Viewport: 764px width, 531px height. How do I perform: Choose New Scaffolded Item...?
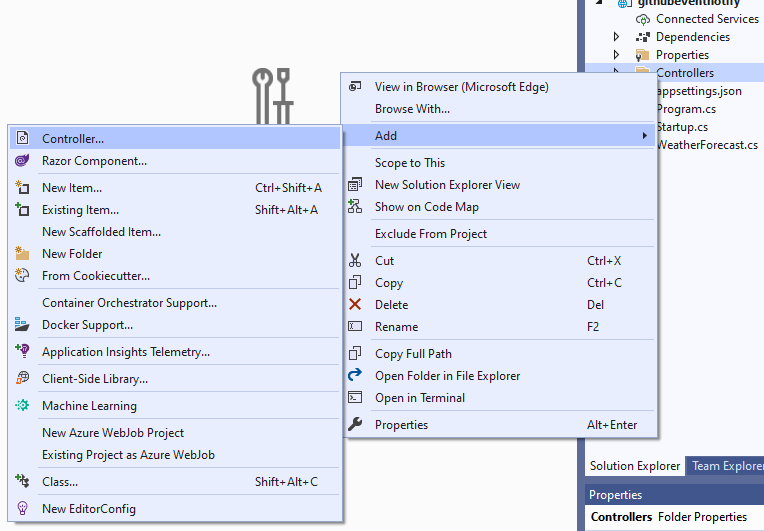pyautogui.click(x=174, y=232)
